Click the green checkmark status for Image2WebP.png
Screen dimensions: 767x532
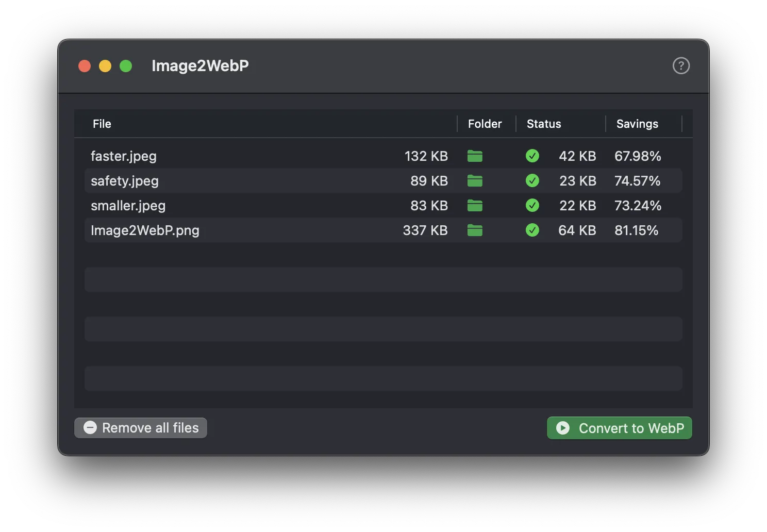click(x=532, y=230)
